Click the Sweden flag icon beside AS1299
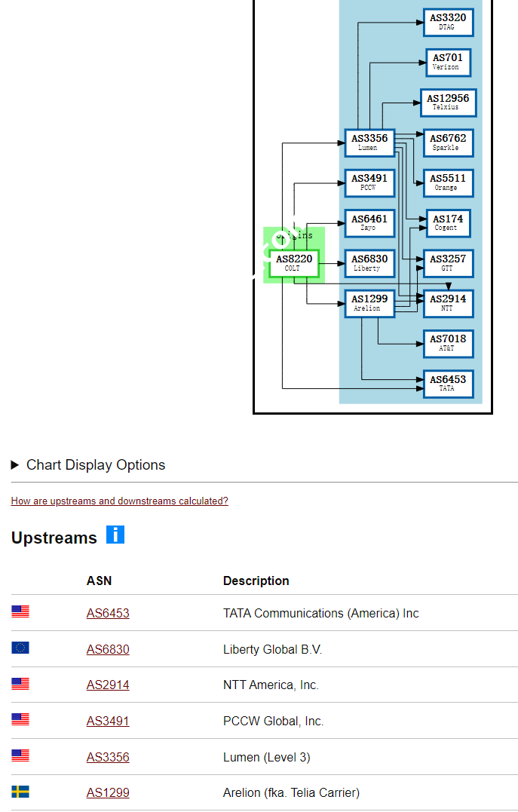The image size is (518, 812). pos(20,792)
